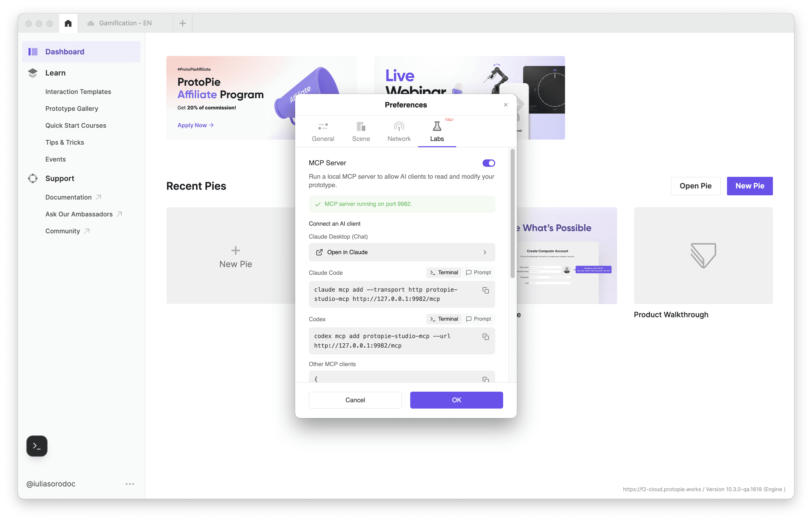Select Prompt mode for Claude Code
The image size is (812, 521).
pyautogui.click(x=478, y=272)
